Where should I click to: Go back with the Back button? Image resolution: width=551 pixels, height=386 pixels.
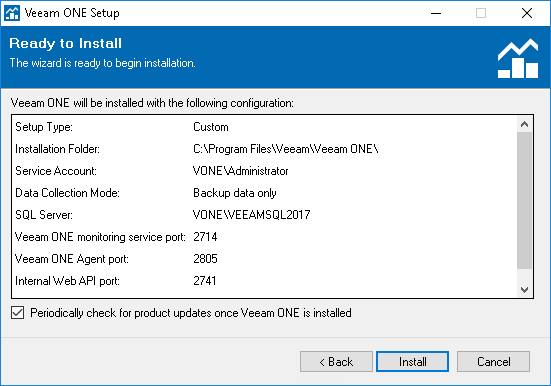pyautogui.click(x=336, y=361)
